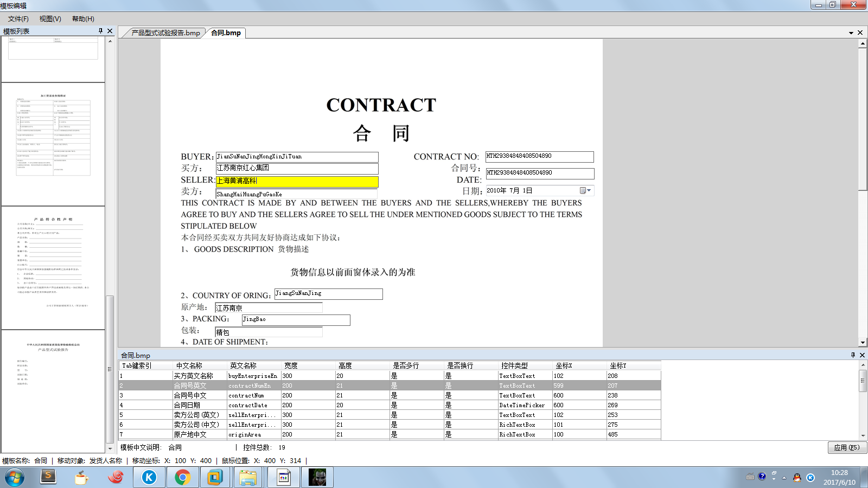Click the 买方 field containing 江苏南京红心集团
The height and width of the screenshot is (488, 868).
coord(297,168)
